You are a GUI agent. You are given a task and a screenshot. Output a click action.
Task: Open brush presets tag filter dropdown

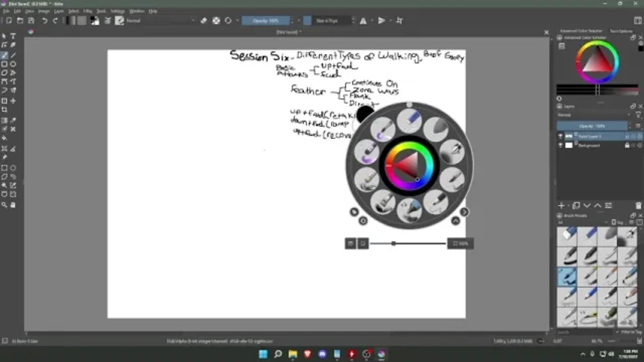pos(582,222)
